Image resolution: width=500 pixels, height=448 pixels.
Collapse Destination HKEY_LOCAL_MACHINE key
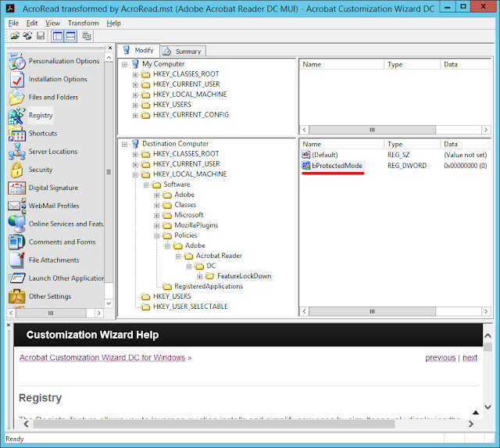[x=135, y=175]
